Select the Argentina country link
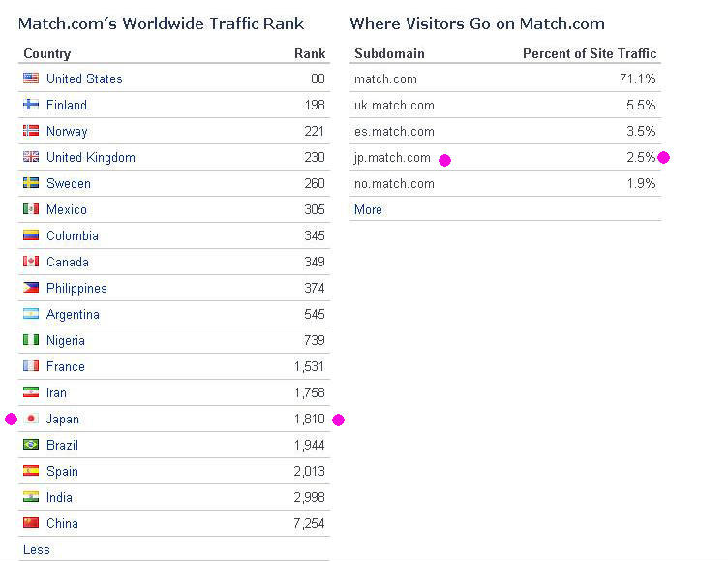Image resolution: width=728 pixels, height=561 pixels. 73,314
